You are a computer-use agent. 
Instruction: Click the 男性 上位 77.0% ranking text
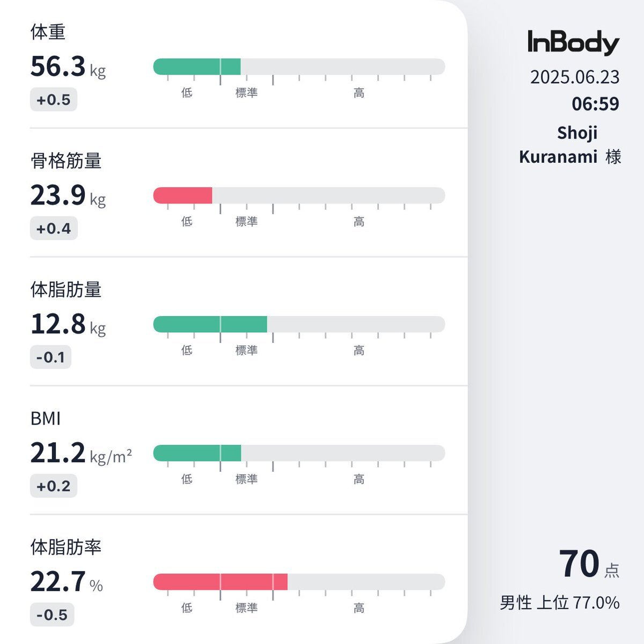pos(560,603)
